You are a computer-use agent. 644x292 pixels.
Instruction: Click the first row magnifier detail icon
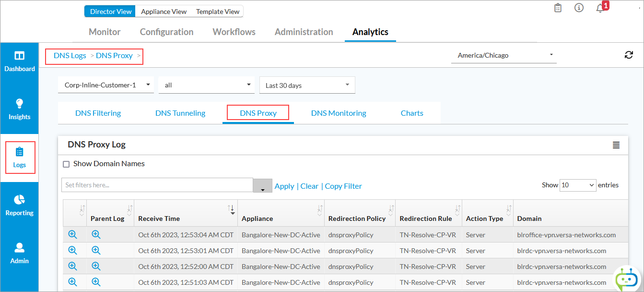(x=72, y=234)
